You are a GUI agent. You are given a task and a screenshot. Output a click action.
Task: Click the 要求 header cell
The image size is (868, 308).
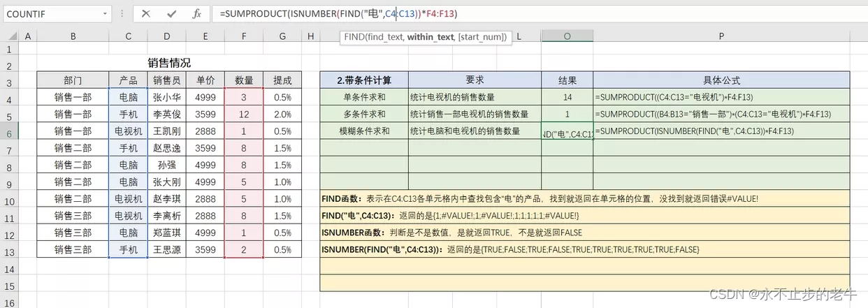pos(475,80)
